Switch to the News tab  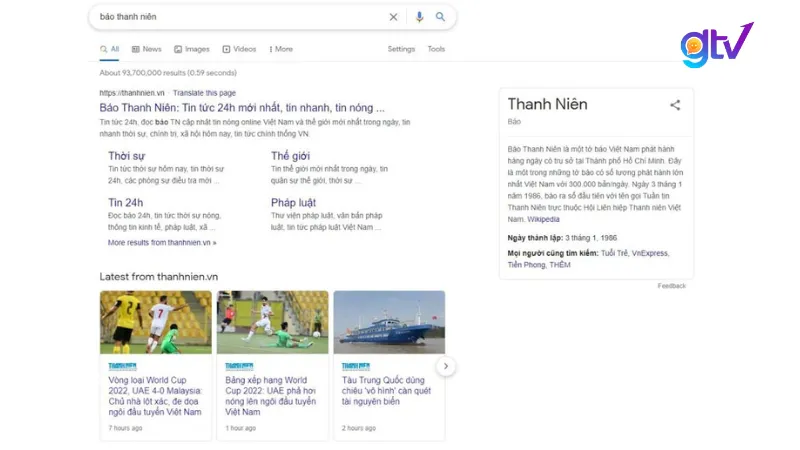coord(146,49)
